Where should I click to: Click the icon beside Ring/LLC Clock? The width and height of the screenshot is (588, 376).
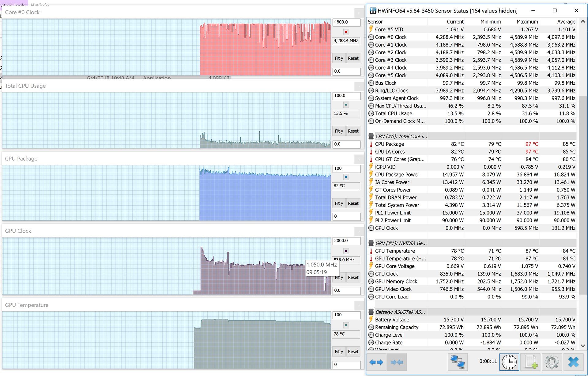point(371,91)
